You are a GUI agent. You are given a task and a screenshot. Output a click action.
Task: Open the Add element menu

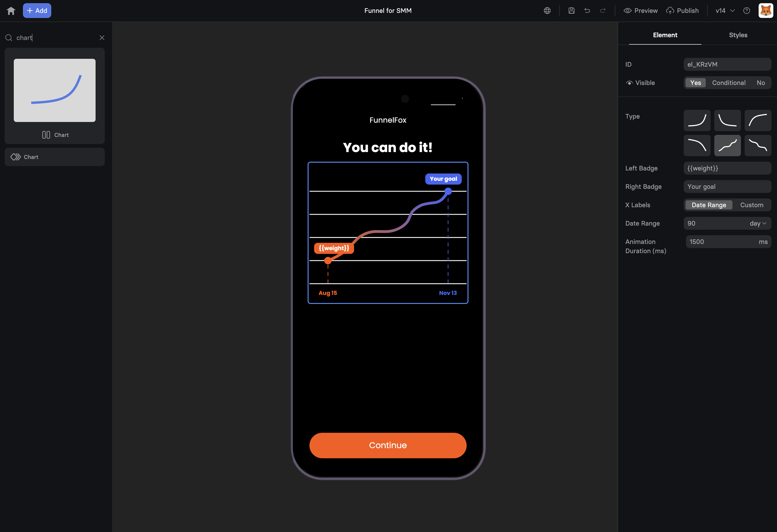click(x=37, y=11)
